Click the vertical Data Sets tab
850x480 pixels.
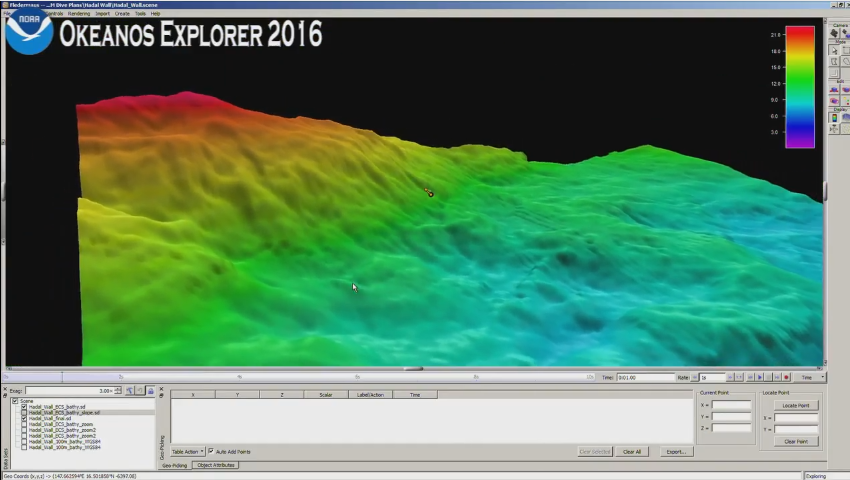click(5, 459)
